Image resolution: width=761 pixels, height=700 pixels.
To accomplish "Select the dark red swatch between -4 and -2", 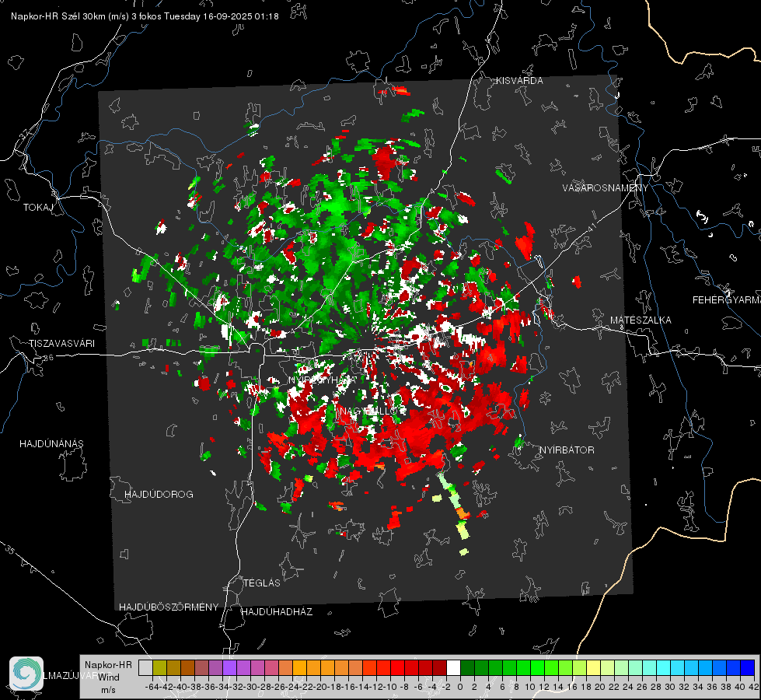I will [439, 667].
